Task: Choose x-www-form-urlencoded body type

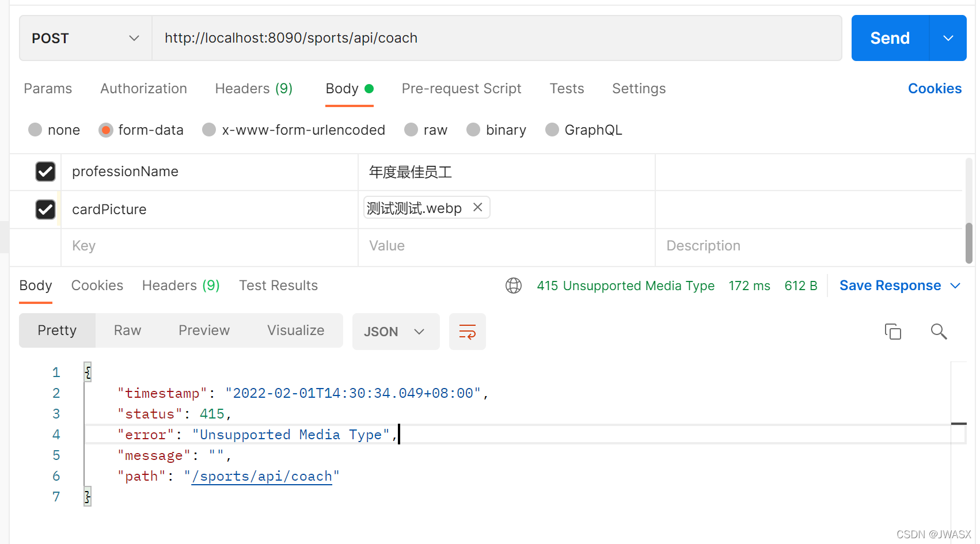Action: [x=209, y=130]
